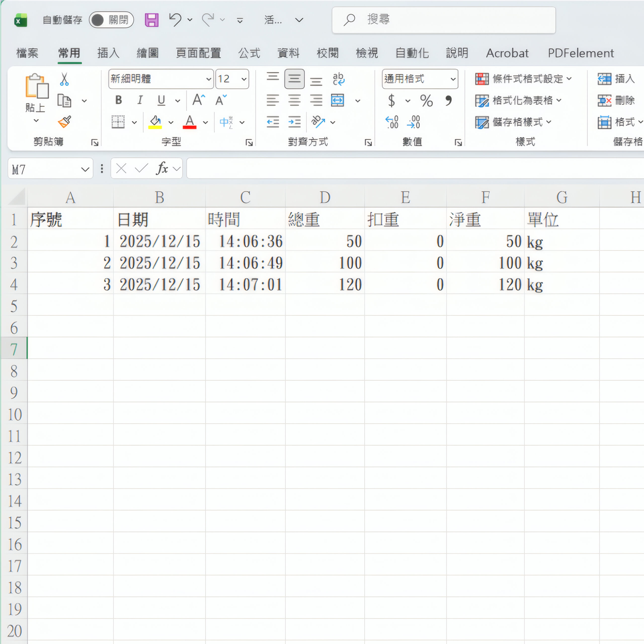Open the 新細明體 font name dropdown
Viewport: 644px width, 644px height.
click(x=208, y=79)
